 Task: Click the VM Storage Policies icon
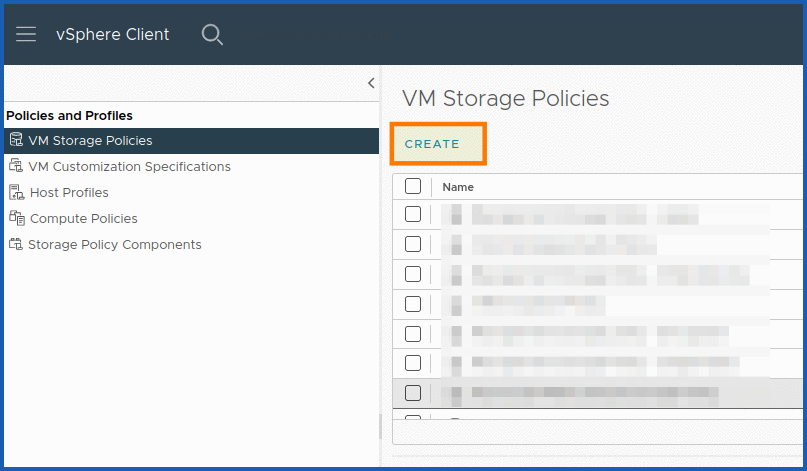16,140
